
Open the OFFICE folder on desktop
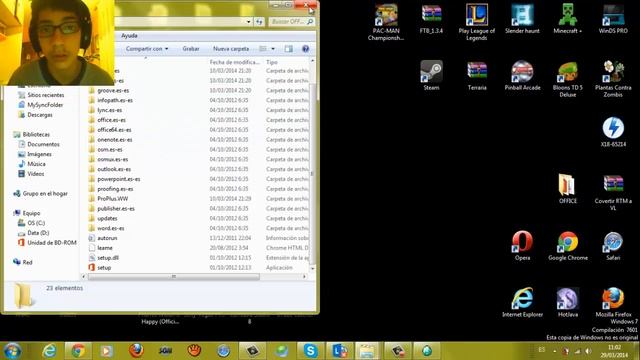click(568, 189)
